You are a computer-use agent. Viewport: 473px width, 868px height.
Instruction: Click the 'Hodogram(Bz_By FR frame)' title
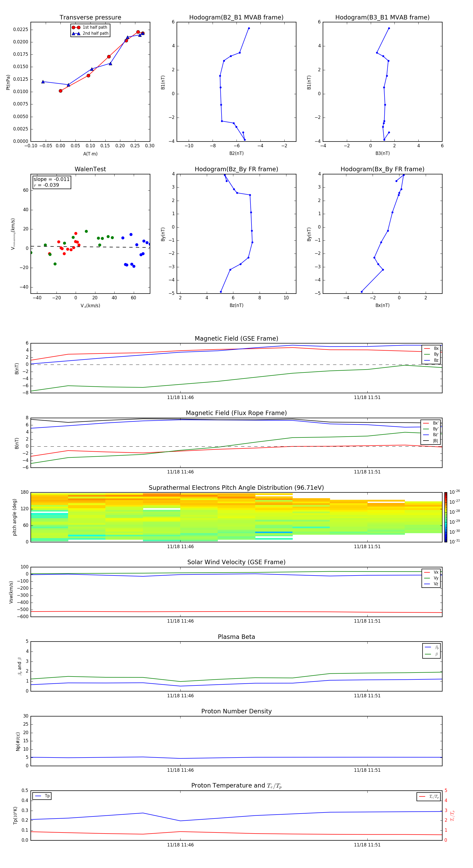pyautogui.click(x=236, y=169)
